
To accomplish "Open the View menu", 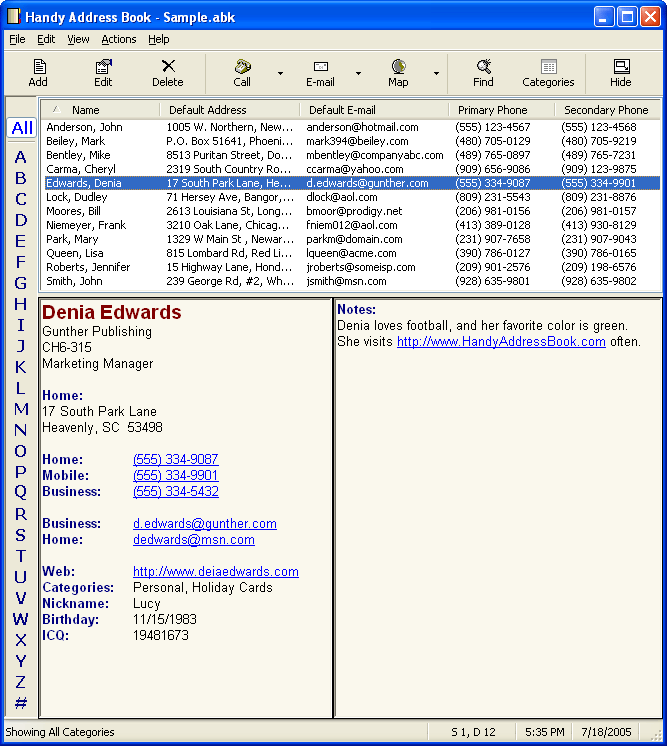I will (78, 39).
